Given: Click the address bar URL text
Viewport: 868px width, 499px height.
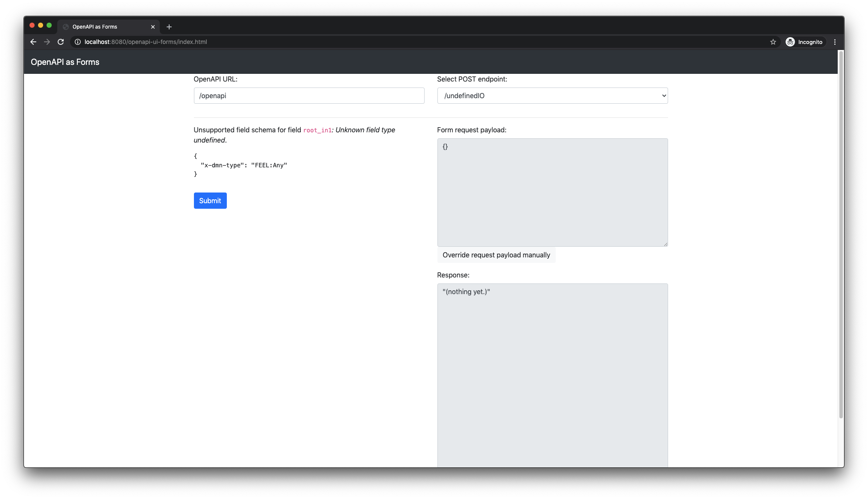Looking at the screenshot, I should tap(146, 42).
